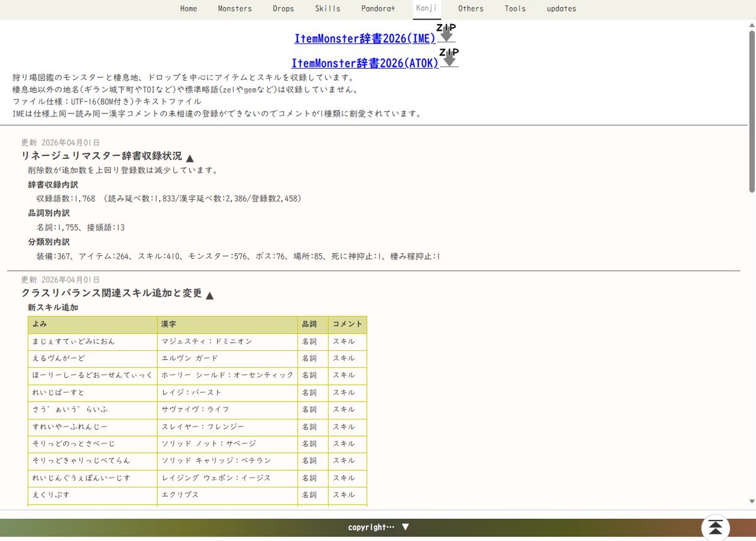Select the ソリッド ノット：サベージ cell

click(227, 444)
